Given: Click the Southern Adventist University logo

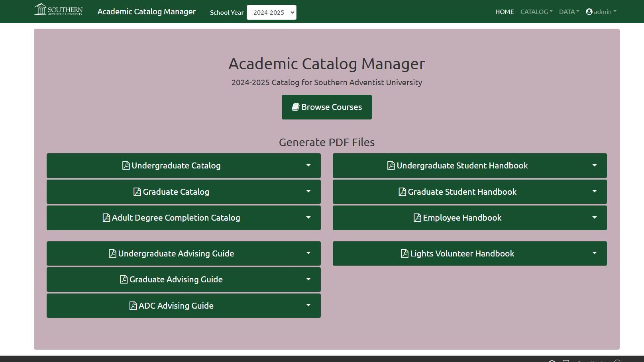Looking at the screenshot, I should [58, 10].
